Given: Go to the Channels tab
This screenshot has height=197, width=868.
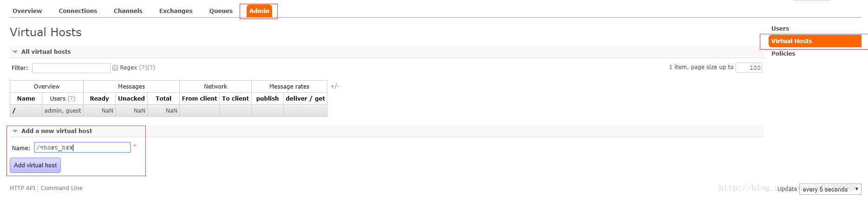Looking at the screenshot, I should pos(128,11).
